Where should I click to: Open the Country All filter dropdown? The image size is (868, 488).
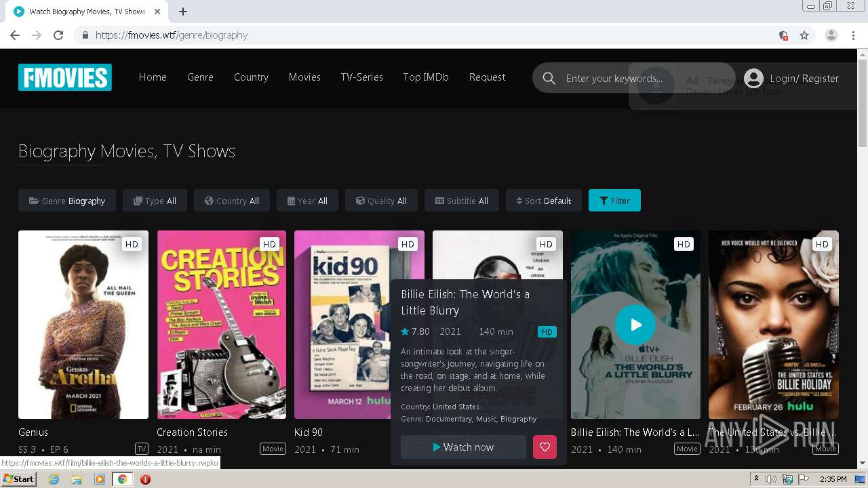[x=231, y=201]
